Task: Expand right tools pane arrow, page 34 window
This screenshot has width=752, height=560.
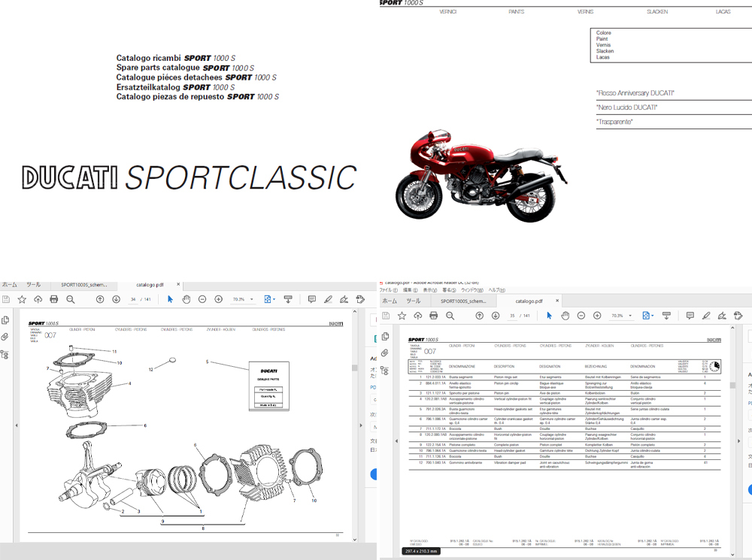Action: point(361,425)
